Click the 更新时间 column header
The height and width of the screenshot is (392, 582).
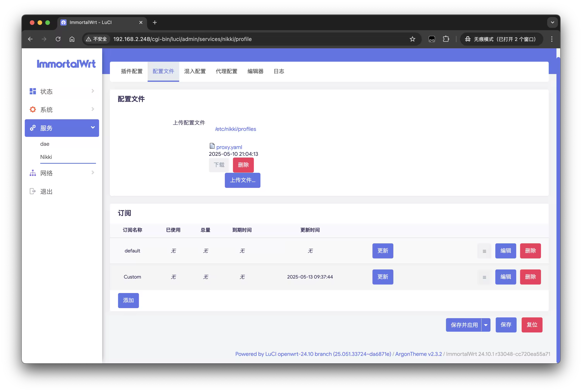(310, 230)
